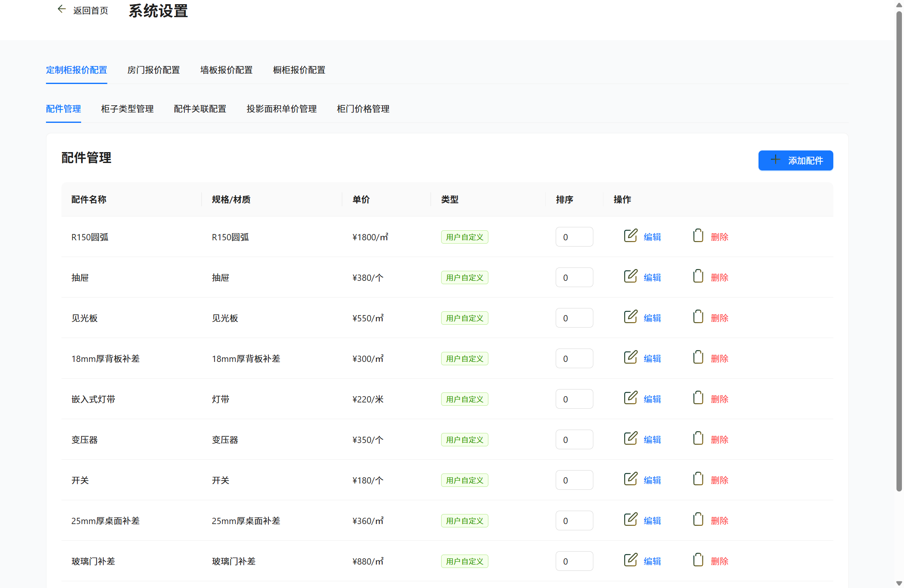Image resolution: width=904 pixels, height=588 pixels.
Task: Focus the sort order field for 18mm厚背板补差
Action: pos(574,359)
